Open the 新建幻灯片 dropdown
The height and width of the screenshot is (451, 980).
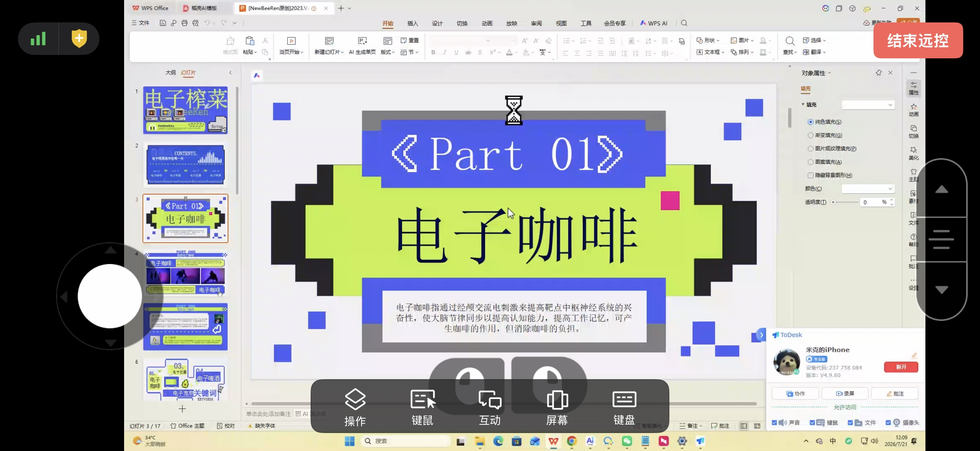pos(342,52)
